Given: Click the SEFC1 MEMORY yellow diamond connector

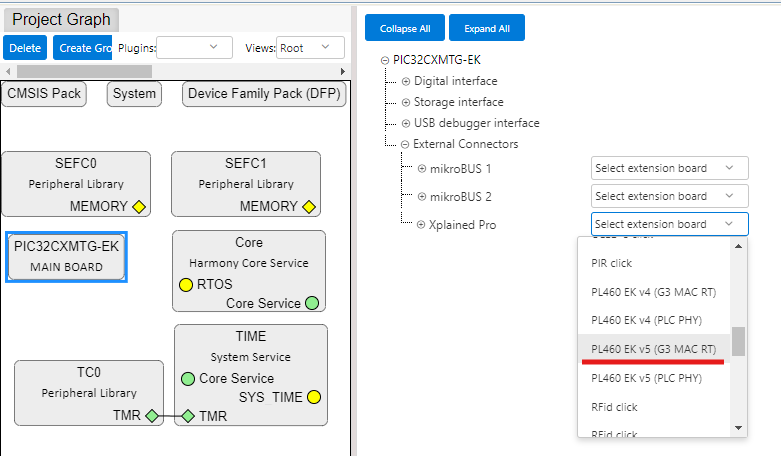Looking at the screenshot, I should (x=309, y=207).
